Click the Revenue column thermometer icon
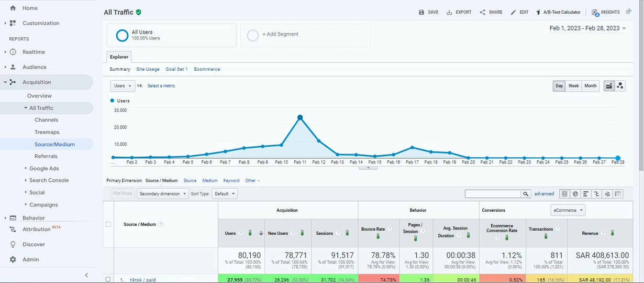The width and height of the screenshot is (644, 283). (612, 233)
